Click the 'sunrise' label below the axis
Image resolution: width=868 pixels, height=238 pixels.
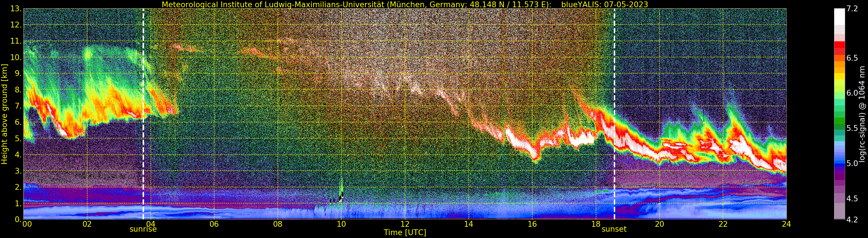point(143,229)
